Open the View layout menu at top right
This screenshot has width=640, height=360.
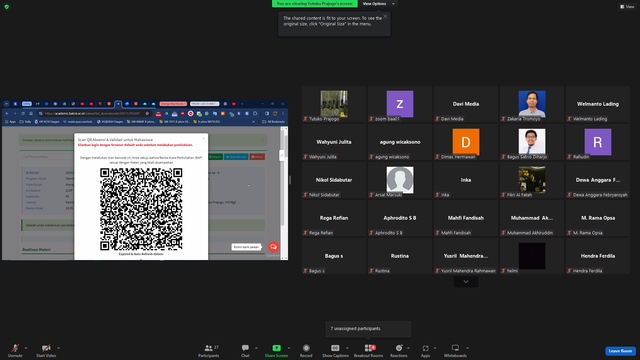627,7
